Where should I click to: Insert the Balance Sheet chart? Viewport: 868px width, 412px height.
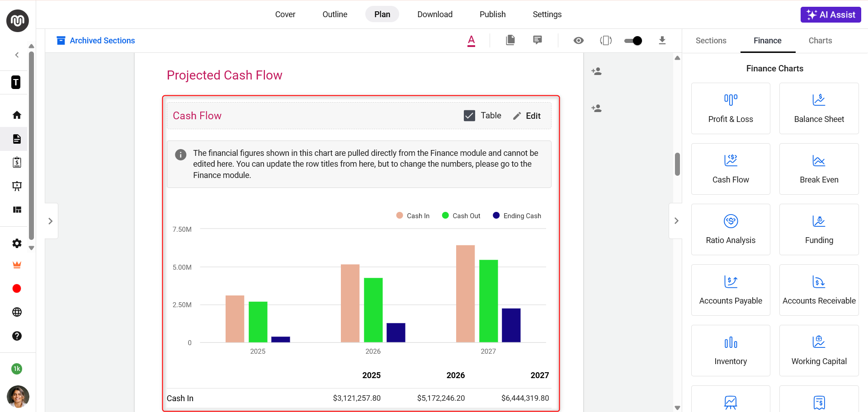click(x=819, y=108)
